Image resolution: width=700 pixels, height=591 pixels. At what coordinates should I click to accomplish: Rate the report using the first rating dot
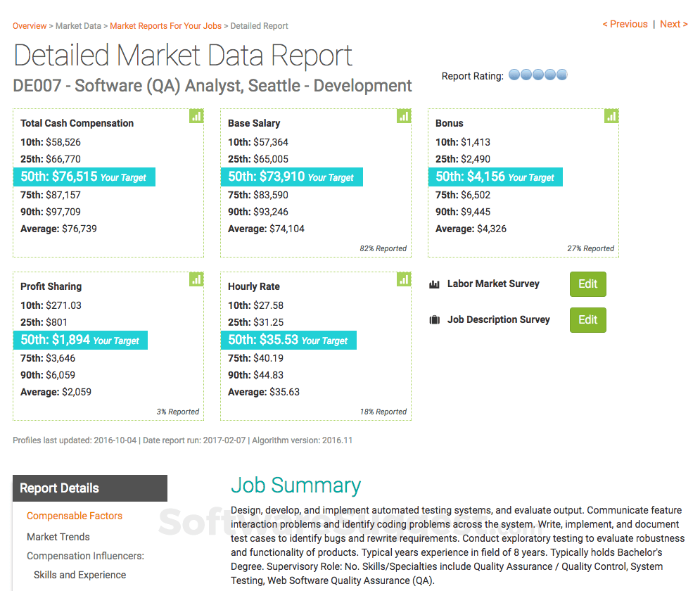click(x=514, y=74)
